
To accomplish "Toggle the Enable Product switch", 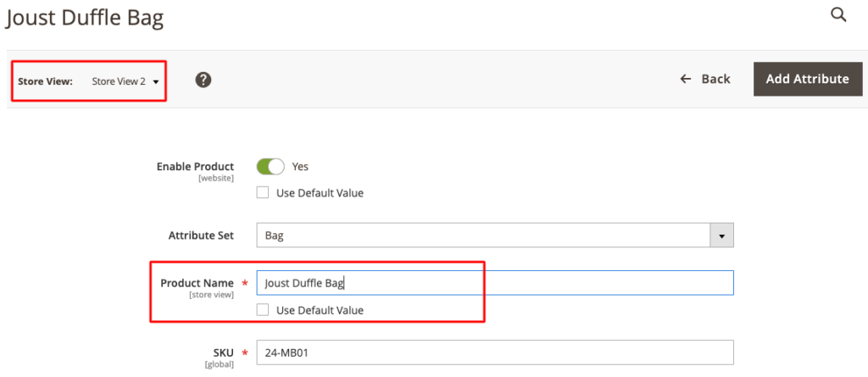I will 270,167.
